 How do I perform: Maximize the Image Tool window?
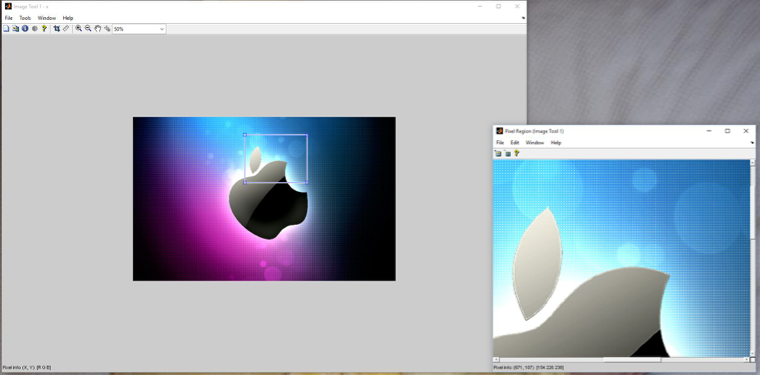pyautogui.click(x=498, y=6)
